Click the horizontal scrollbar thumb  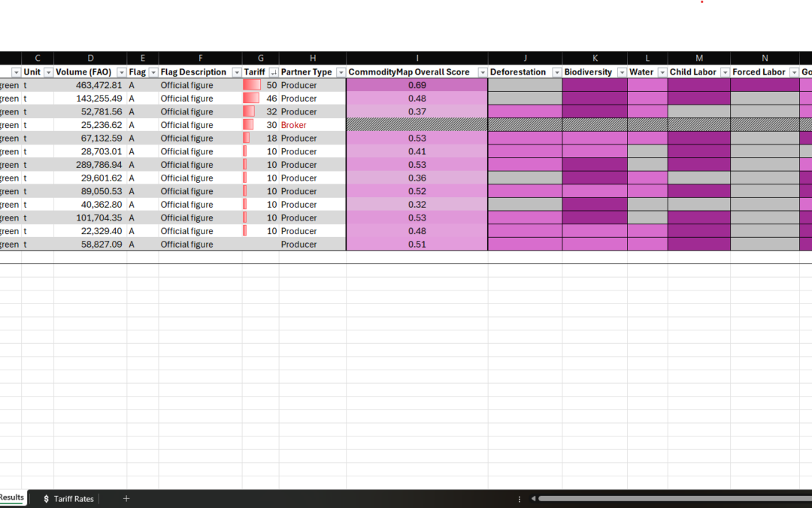[677, 498]
